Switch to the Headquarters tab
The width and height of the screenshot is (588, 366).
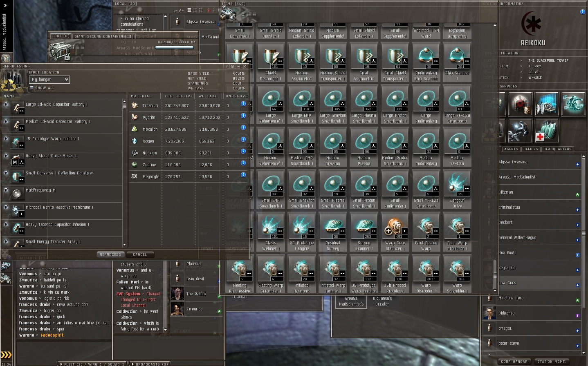tap(557, 149)
